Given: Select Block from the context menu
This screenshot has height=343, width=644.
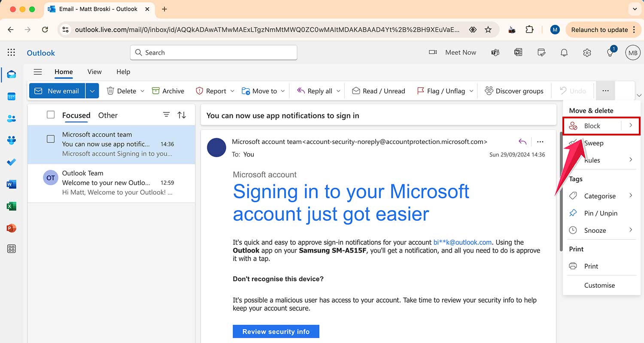Looking at the screenshot, I should point(592,126).
